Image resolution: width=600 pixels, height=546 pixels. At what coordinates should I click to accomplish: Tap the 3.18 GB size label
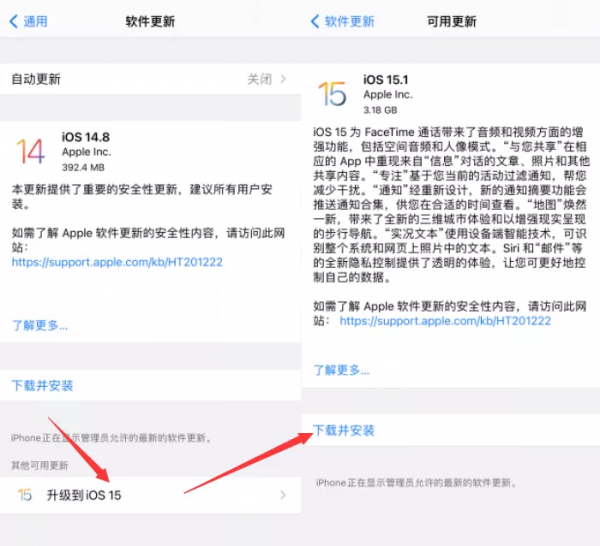click(x=380, y=110)
